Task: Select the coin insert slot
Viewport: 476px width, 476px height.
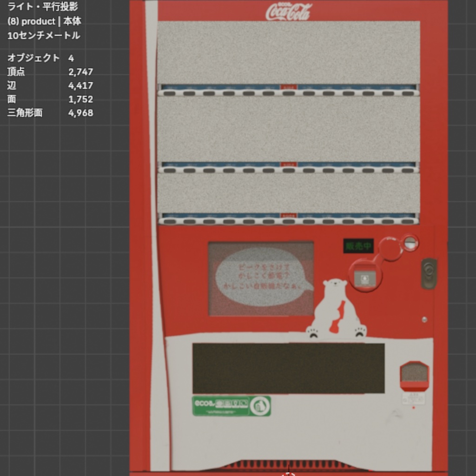Action: point(410,242)
